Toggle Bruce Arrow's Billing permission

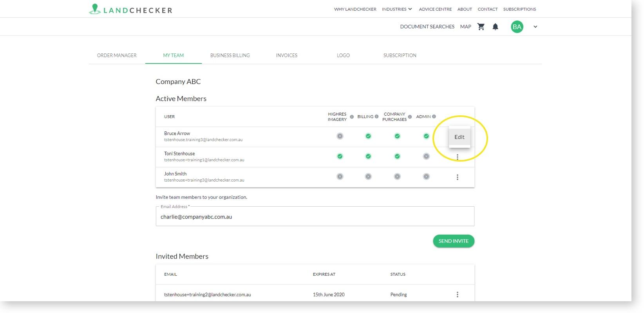pyautogui.click(x=368, y=136)
